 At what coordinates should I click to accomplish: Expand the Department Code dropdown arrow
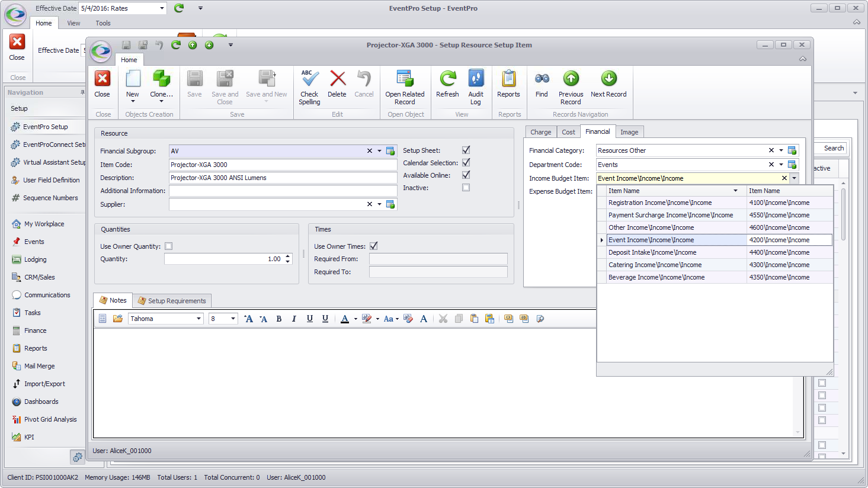coord(781,165)
